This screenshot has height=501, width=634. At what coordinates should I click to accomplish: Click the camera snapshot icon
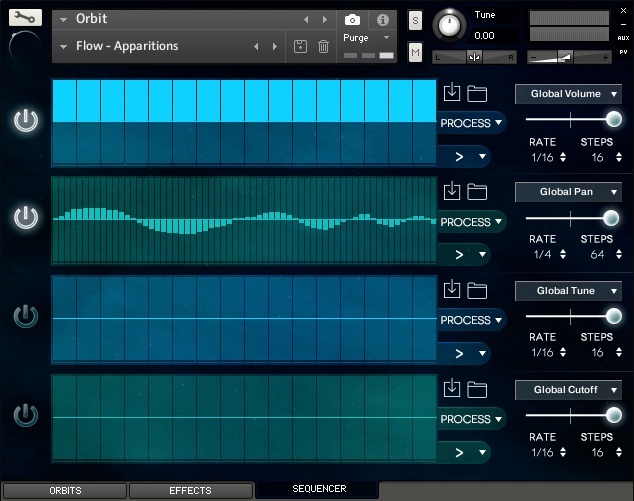[352, 20]
